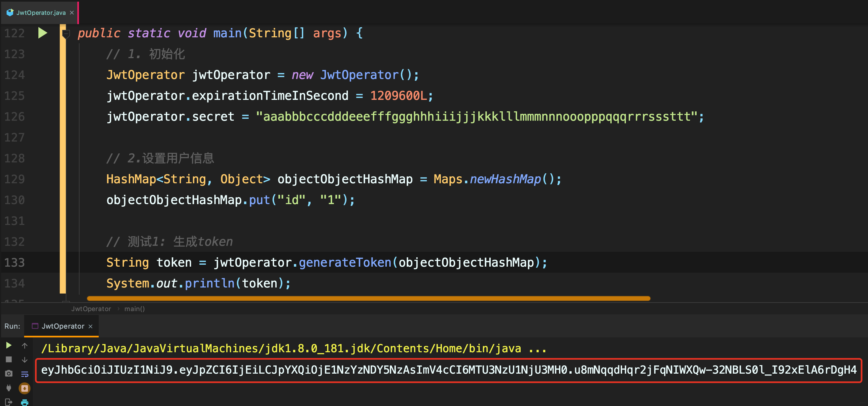Click the exit icon in Run toolbar

pyautogui.click(x=9, y=402)
